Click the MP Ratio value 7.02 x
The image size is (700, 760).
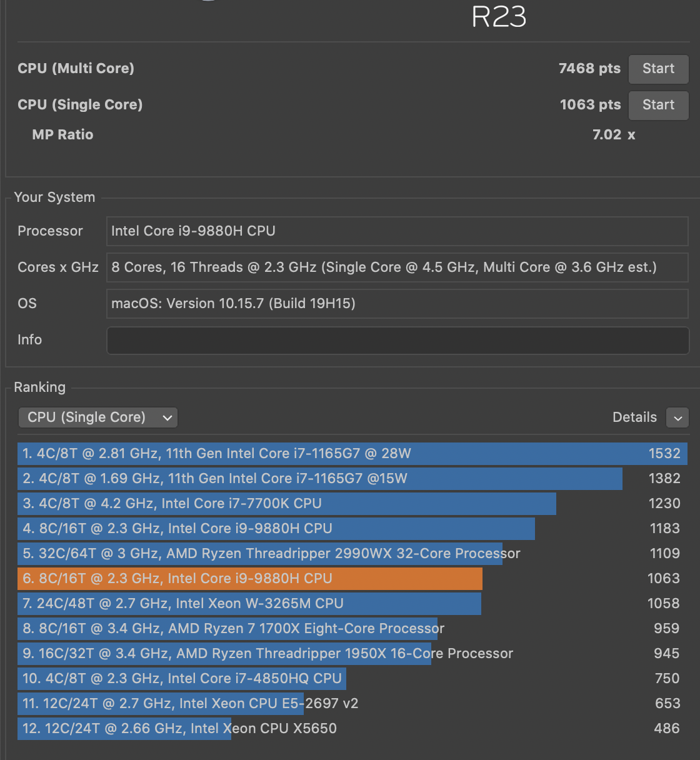point(614,135)
